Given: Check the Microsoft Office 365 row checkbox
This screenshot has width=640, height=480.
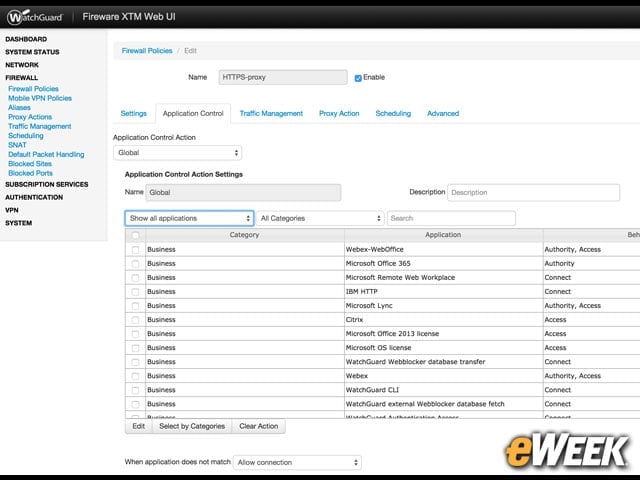Looking at the screenshot, I should 136,264.
